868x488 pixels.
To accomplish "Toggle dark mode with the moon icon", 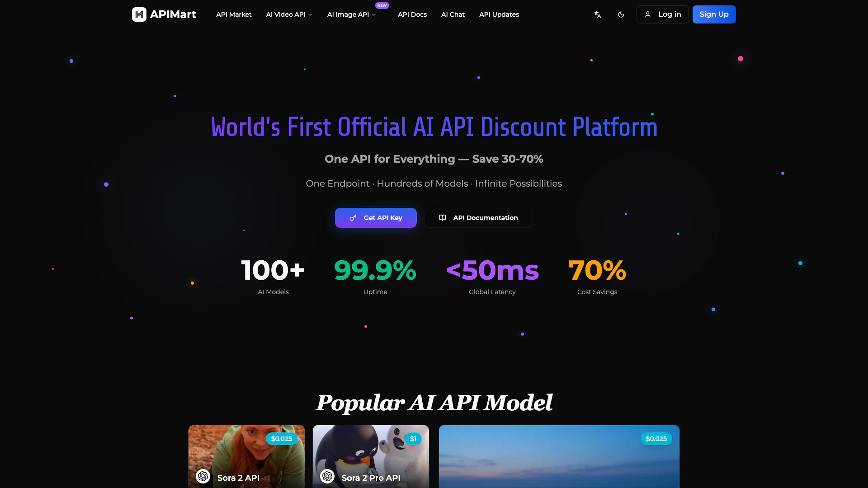I will pyautogui.click(x=621, y=14).
